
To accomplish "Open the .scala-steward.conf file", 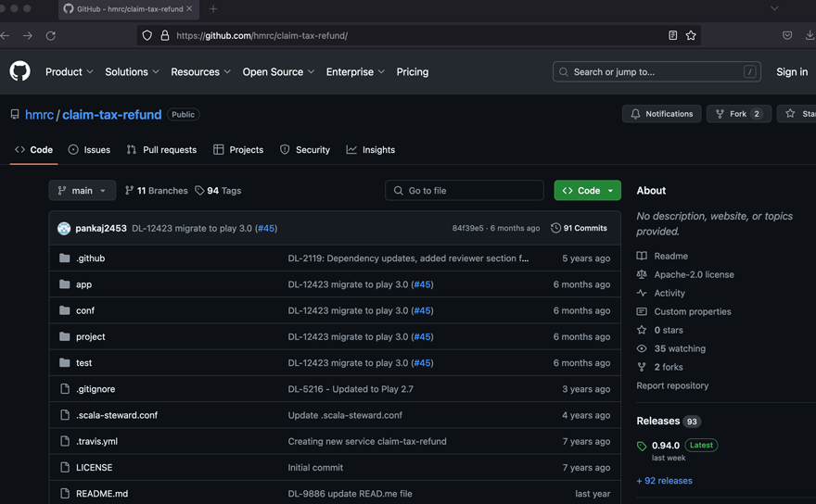I will (x=117, y=415).
